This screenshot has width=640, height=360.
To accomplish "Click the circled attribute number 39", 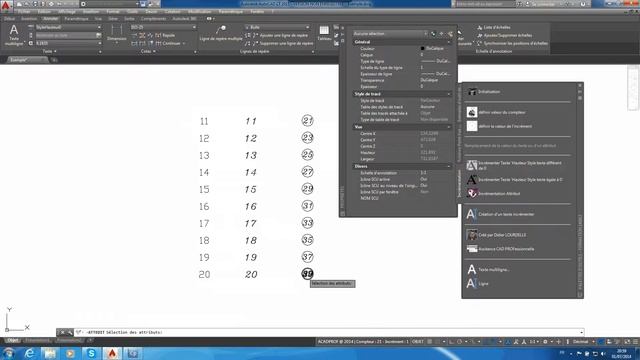I will pos(307,274).
